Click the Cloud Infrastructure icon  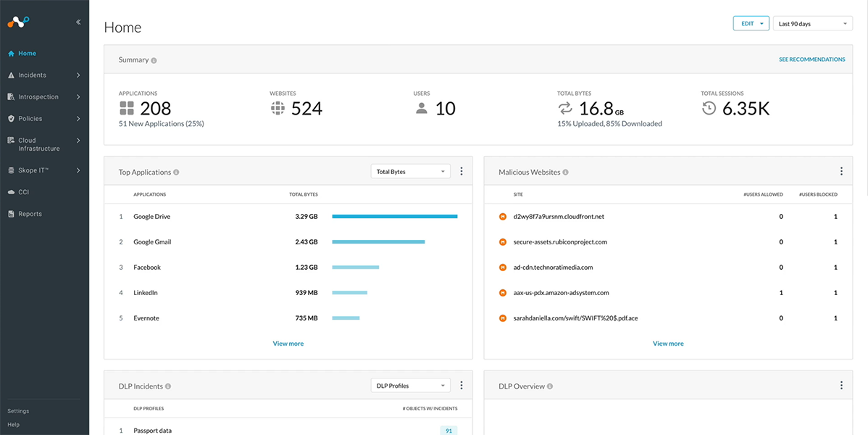[x=11, y=141]
